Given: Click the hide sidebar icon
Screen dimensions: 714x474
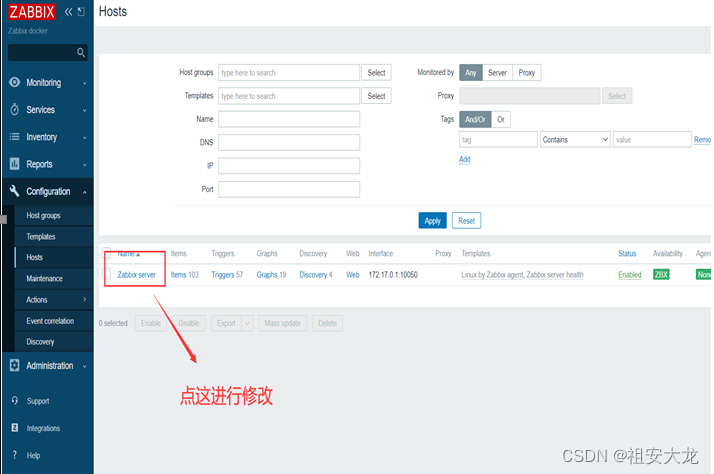Looking at the screenshot, I should point(82,12).
